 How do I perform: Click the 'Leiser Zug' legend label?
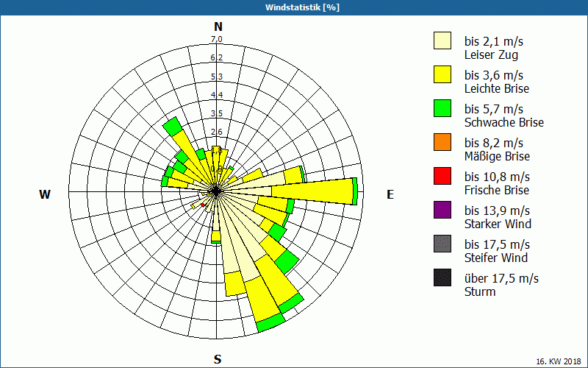tap(491, 54)
